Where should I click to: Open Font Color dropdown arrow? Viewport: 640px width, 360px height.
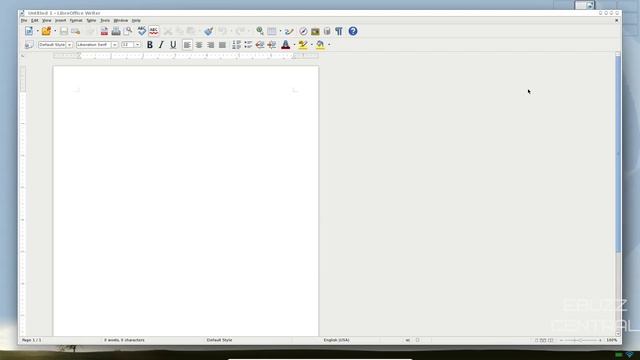[294, 45]
